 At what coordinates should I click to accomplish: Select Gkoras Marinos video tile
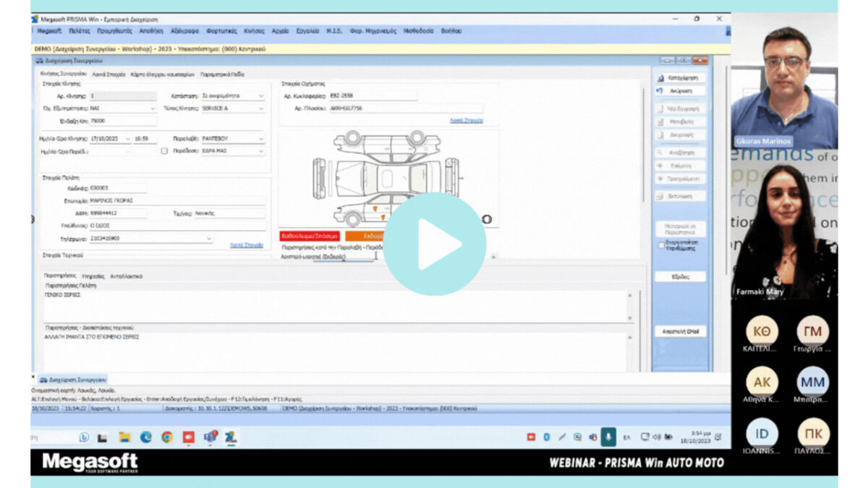(x=784, y=81)
